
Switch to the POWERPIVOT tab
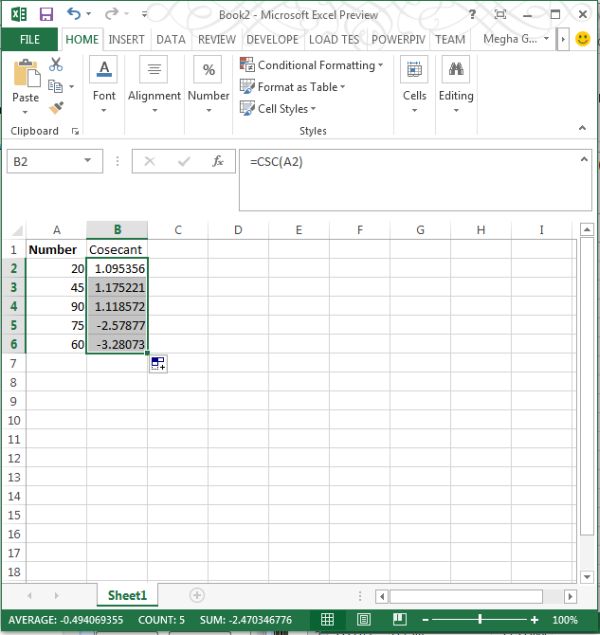(398, 39)
